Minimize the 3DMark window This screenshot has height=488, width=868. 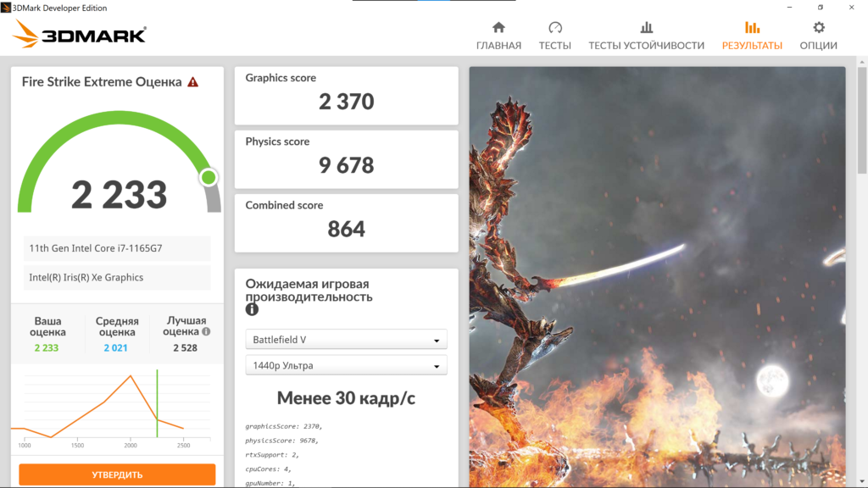pyautogui.click(x=790, y=7)
